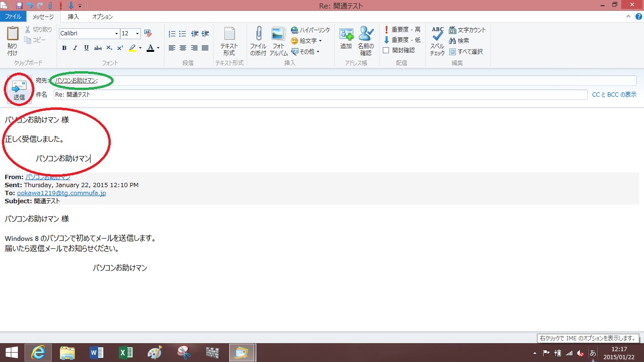Open the Other (その他) insert dropdown
This screenshot has width=644, height=362.
(305, 51)
